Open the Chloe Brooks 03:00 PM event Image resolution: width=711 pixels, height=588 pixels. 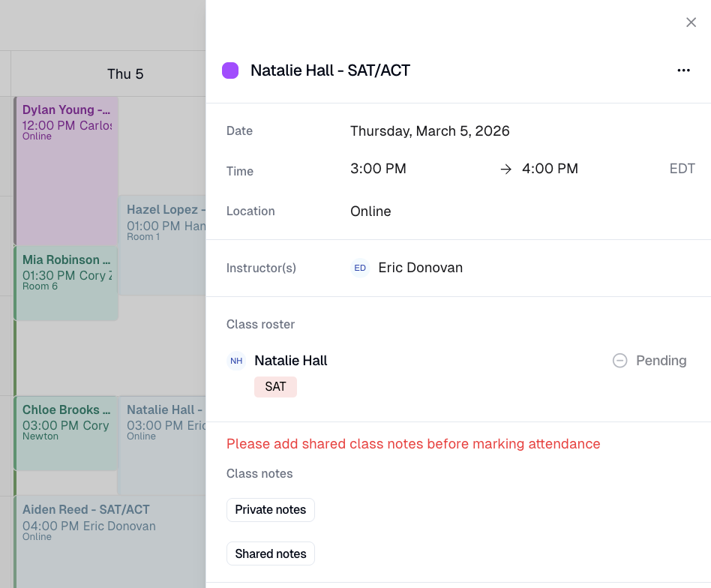pos(67,433)
